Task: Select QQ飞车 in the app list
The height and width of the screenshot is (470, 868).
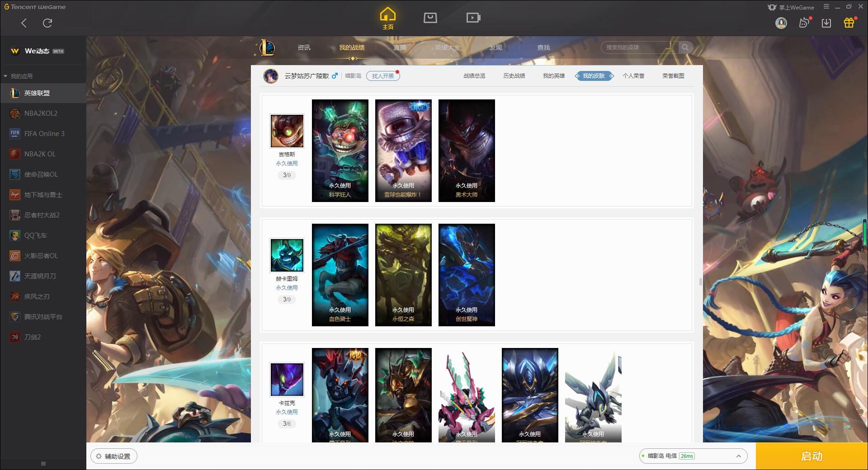Action: click(x=43, y=235)
